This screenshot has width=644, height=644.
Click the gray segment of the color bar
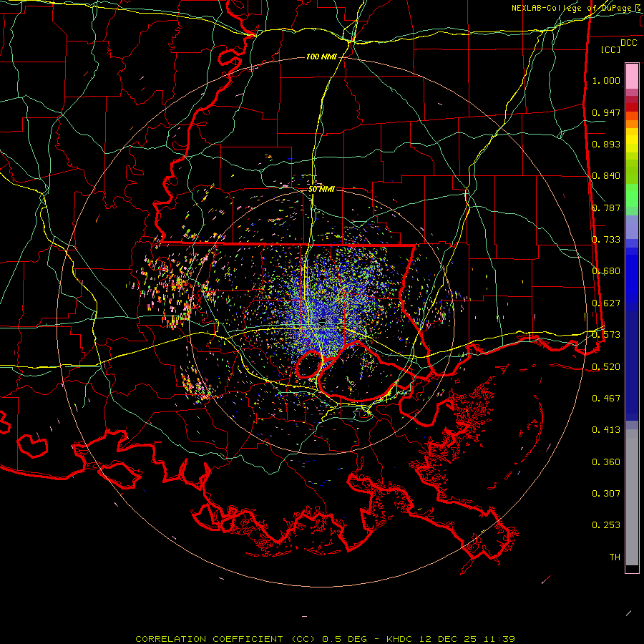tap(632, 497)
